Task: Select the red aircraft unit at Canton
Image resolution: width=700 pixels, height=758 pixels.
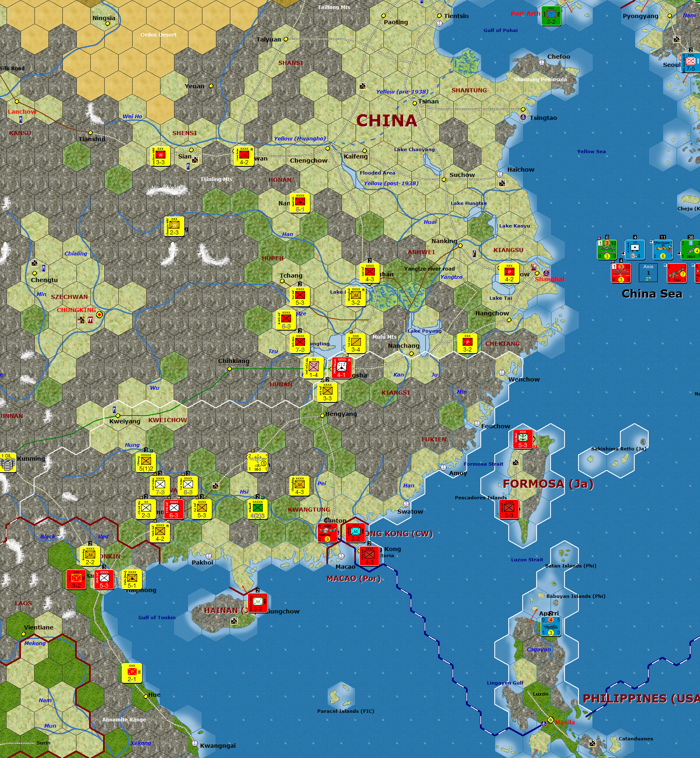Action: (328, 533)
